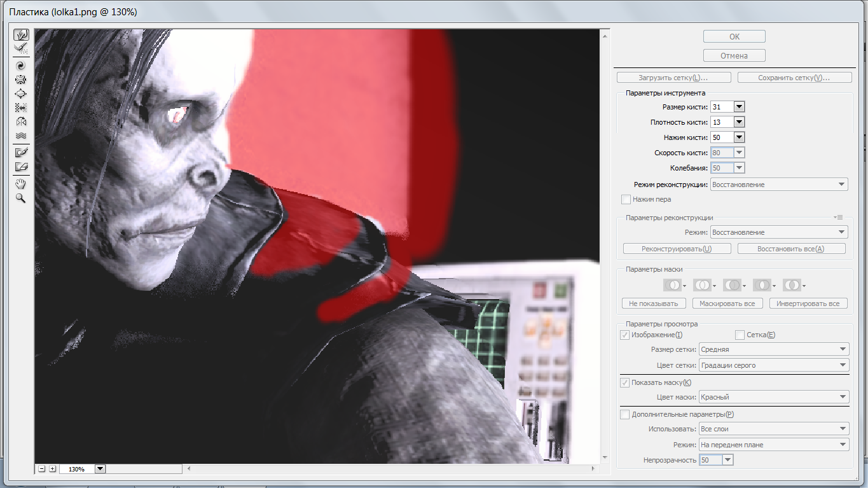The width and height of the screenshot is (868, 488).
Task: Click the Инвертировать все button
Action: [x=809, y=303]
